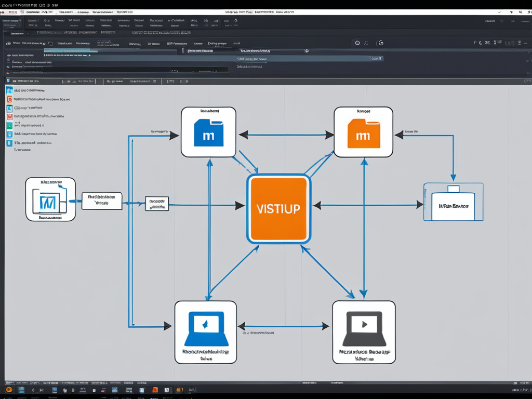Click the orange VISTIUP central node

[x=278, y=209]
